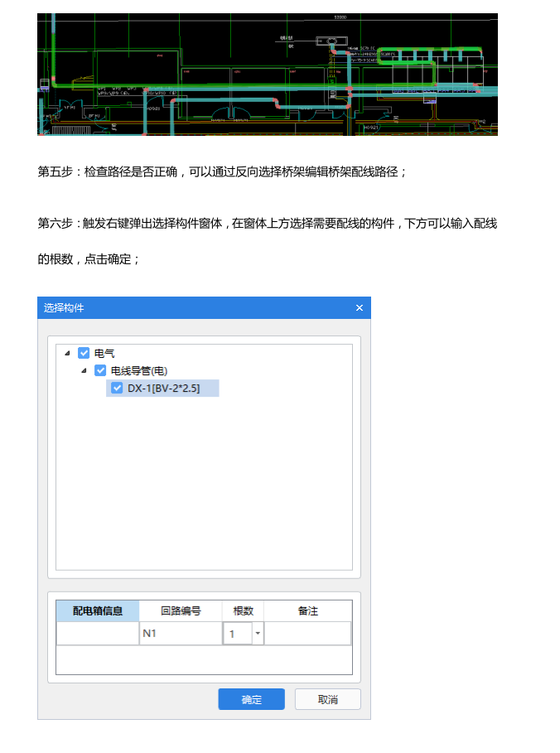Collapse the 电线导管(电) tree node

(84, 371)
